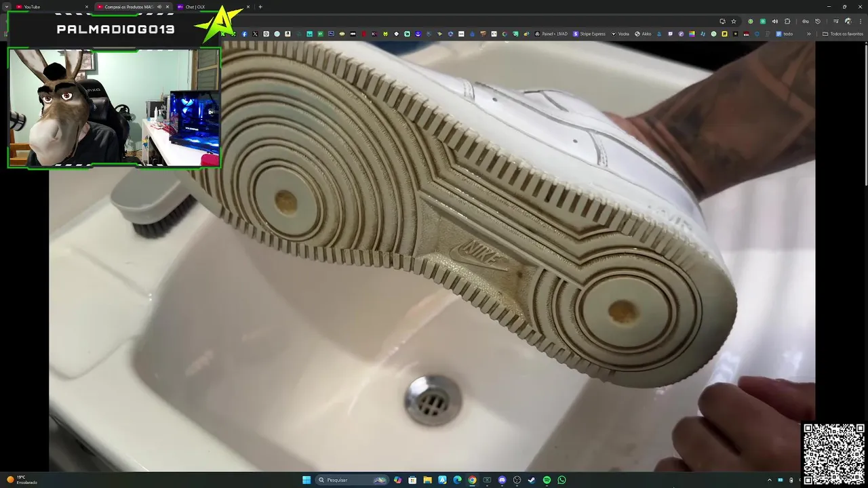
Task: Open the Vodra bookmark
Action: (620, 34)
